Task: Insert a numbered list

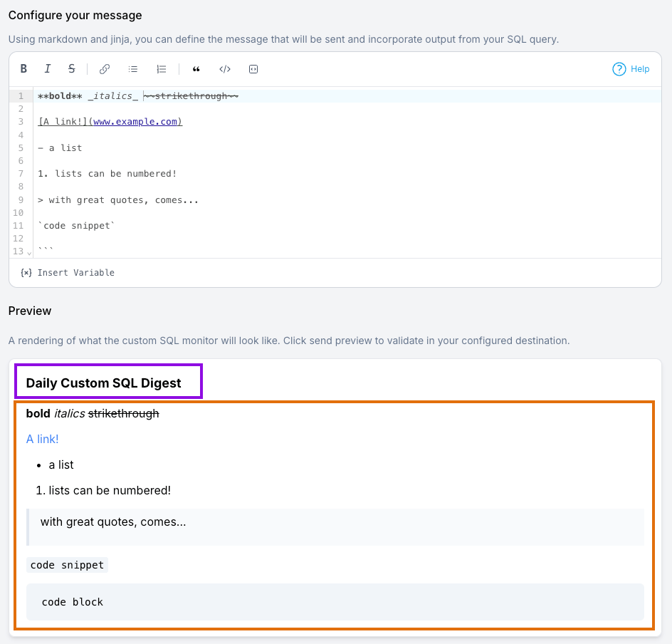Action: (x=161, y=69)
